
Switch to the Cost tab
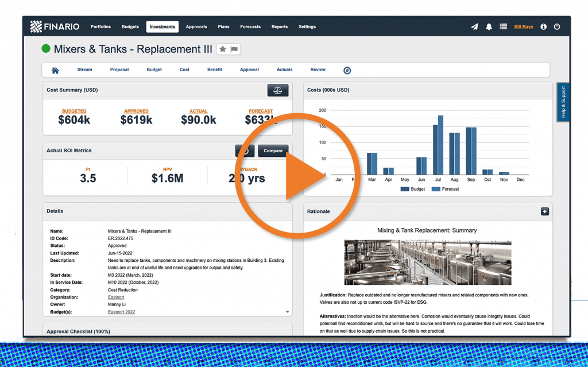(184, 70)
